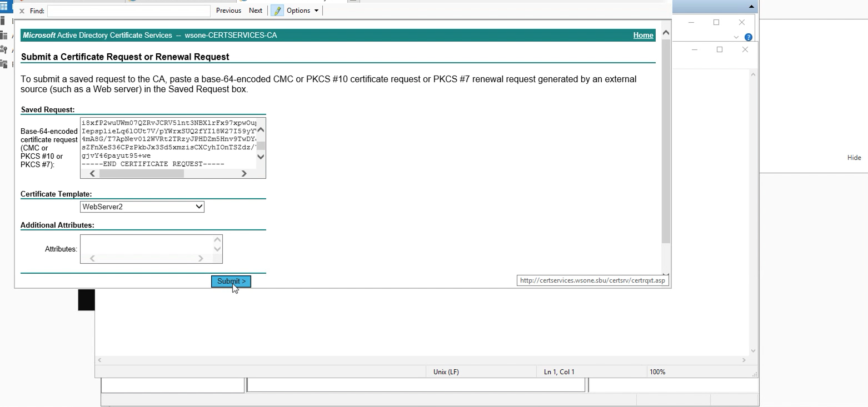Click inside the Saved Request text box
Screen dimensions: 868x407
click(x=168, y=143)
